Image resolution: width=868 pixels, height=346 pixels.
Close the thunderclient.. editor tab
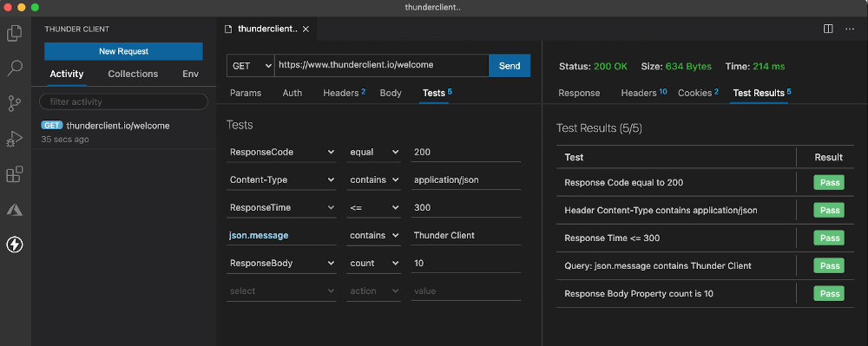click(x=306, y=29)
